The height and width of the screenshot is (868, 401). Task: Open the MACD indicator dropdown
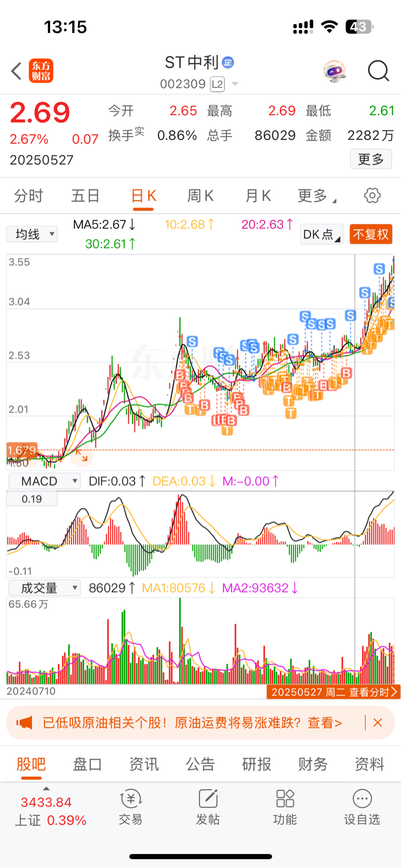point(44,481)
